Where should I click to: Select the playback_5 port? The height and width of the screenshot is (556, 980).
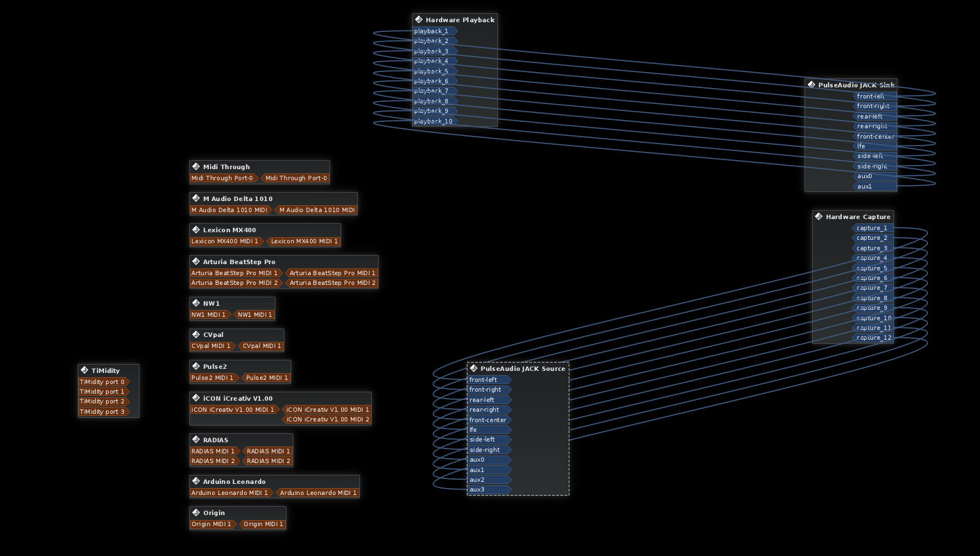pyautogui.click(x=435, y=71)
